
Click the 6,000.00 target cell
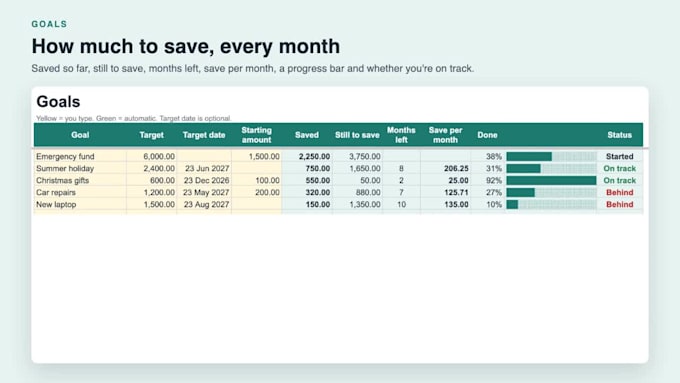pyautogui.click(x=151, y=156)
